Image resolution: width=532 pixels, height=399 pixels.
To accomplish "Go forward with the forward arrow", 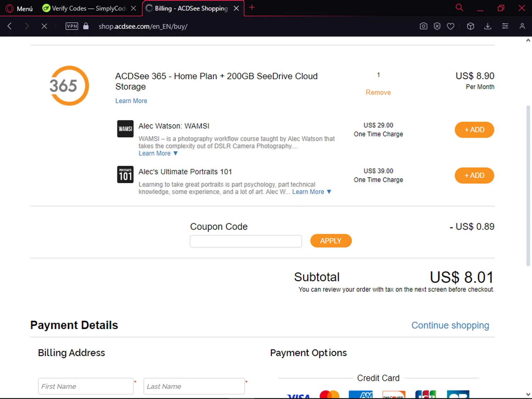I will (27, 26).
